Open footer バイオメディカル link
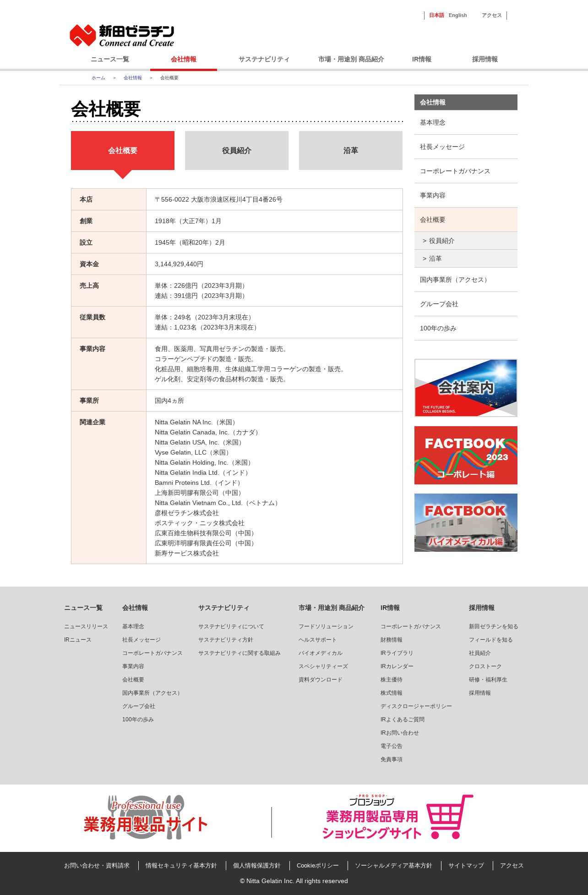 coord(320,653)
